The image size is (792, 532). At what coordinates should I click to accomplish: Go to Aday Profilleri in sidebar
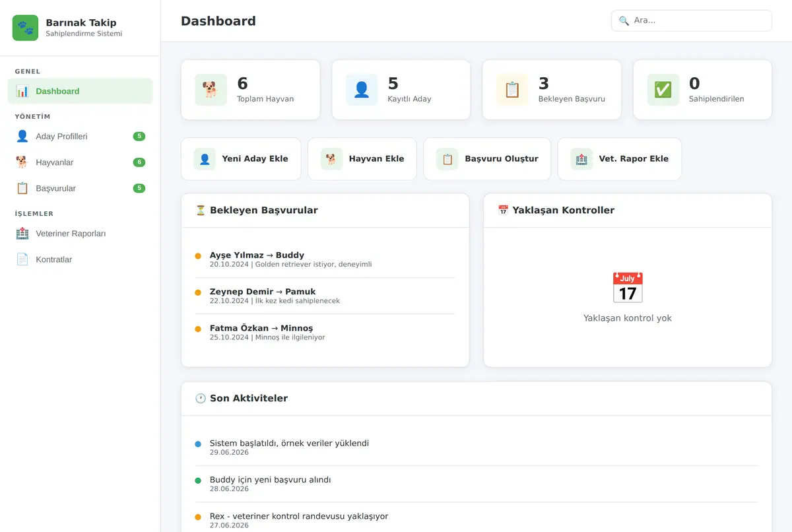pyautogui.click(x=80, y=137)
